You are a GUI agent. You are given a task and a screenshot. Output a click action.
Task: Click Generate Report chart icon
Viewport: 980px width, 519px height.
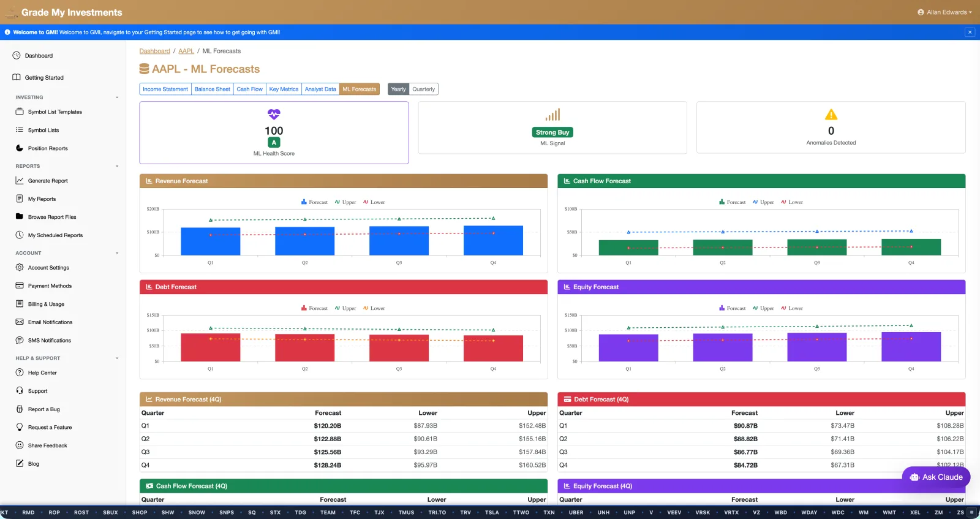click(20, 180)
